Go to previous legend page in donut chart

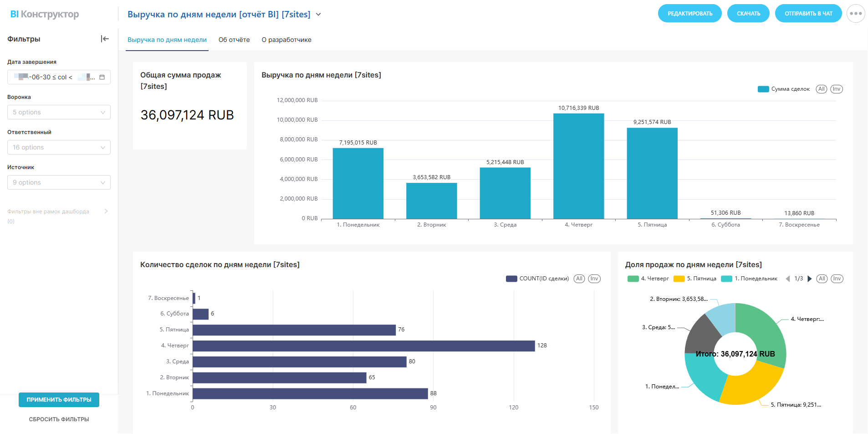(788, 279)
